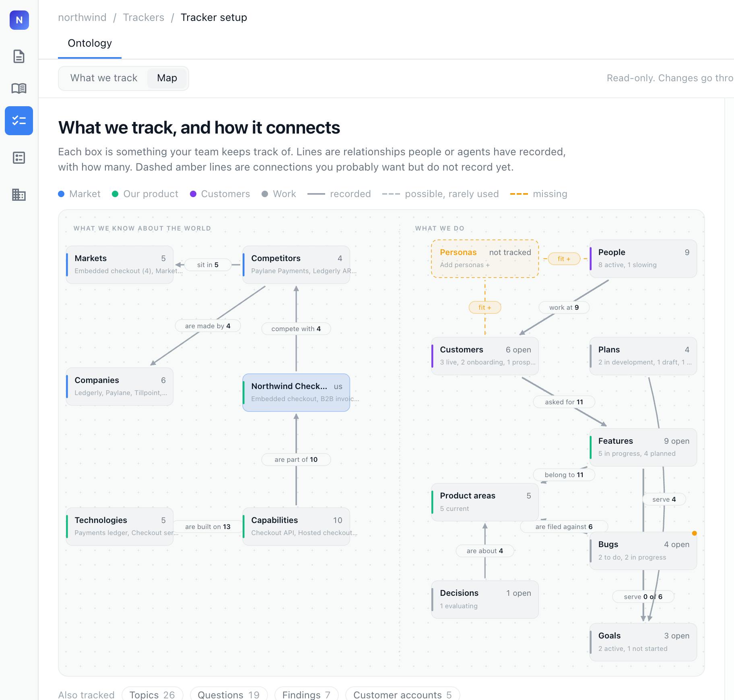Screen dimensions: 734x700
Task: Select the Trackers checklist icon in sidebar
Action: point(19,121)
